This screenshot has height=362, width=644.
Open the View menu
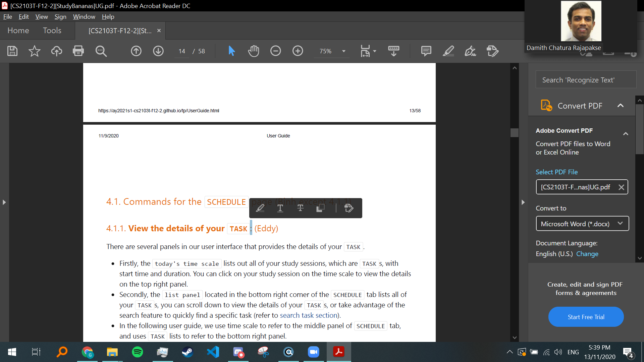point(41,17)
